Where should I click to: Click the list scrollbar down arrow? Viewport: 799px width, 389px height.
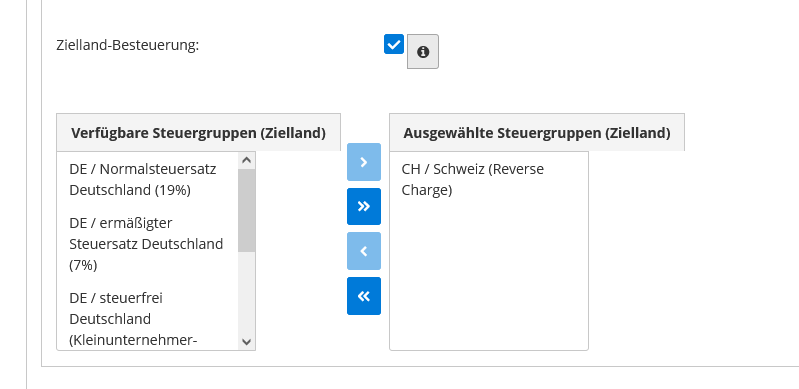pyautogui.click(x=247, y=342)
